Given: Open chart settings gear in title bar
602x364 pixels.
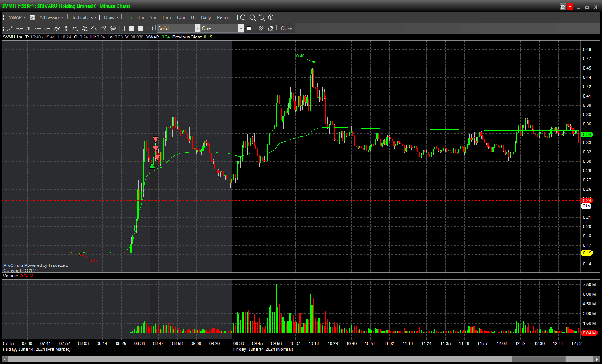Looking at the screenshot, I should point(563,7).
